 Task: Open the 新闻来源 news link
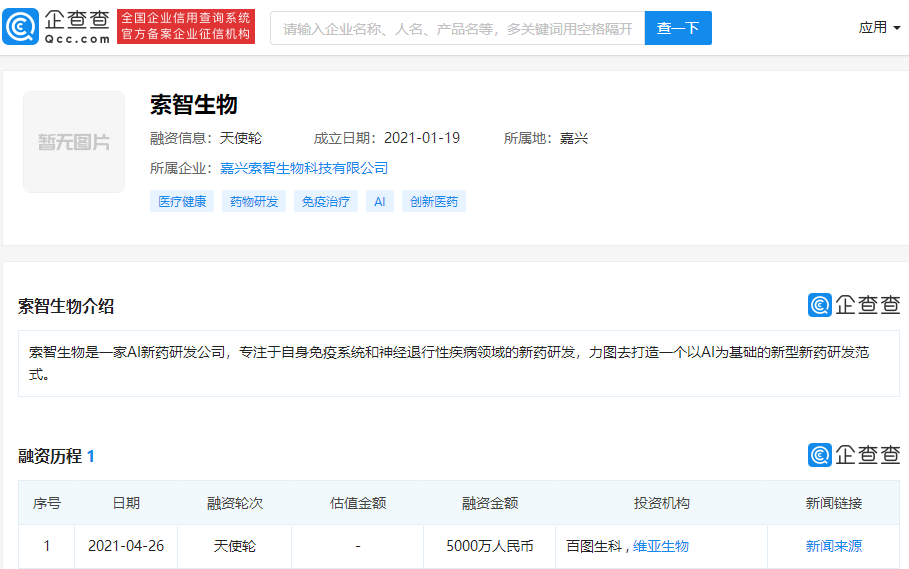click(834, 546)
